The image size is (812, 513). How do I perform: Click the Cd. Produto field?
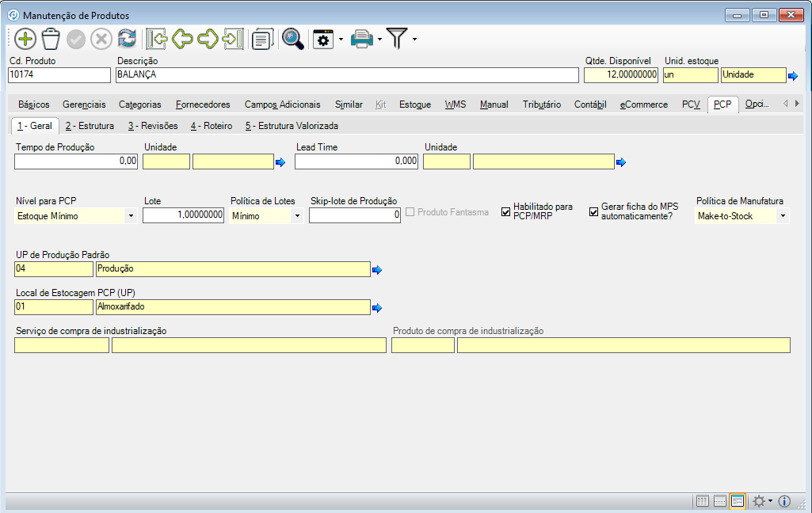click(x=59, y=75)
